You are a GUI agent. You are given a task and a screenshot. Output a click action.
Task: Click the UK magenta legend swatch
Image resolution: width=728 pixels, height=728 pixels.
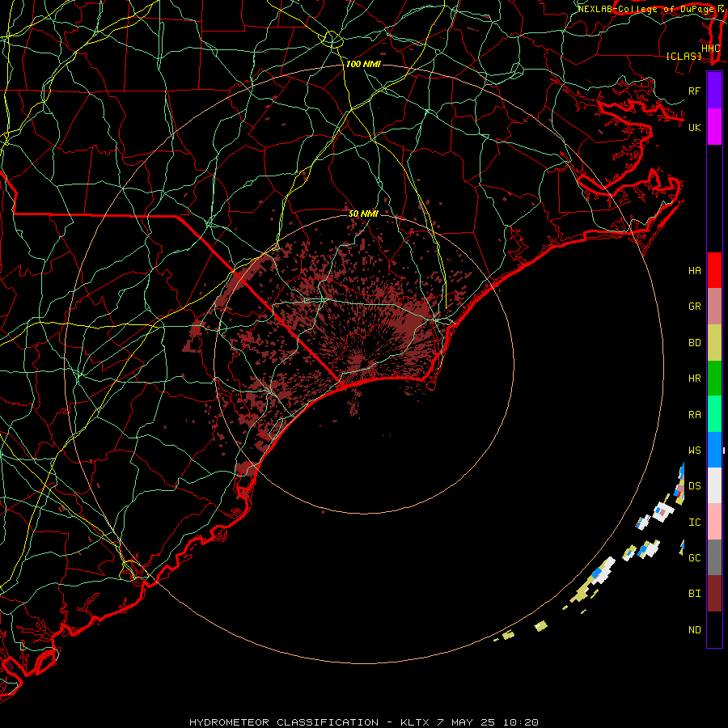click(x=714, y=127)
